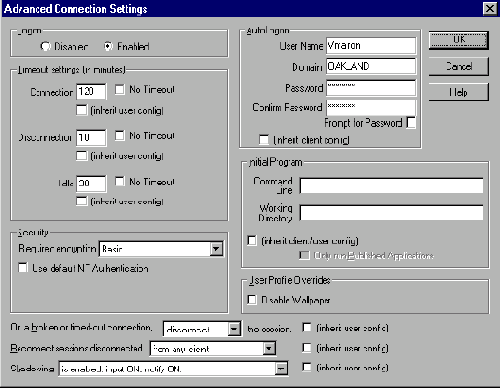Toggle Prompt for Password checkbox
The image size is (500, 389).
point(411,123)
